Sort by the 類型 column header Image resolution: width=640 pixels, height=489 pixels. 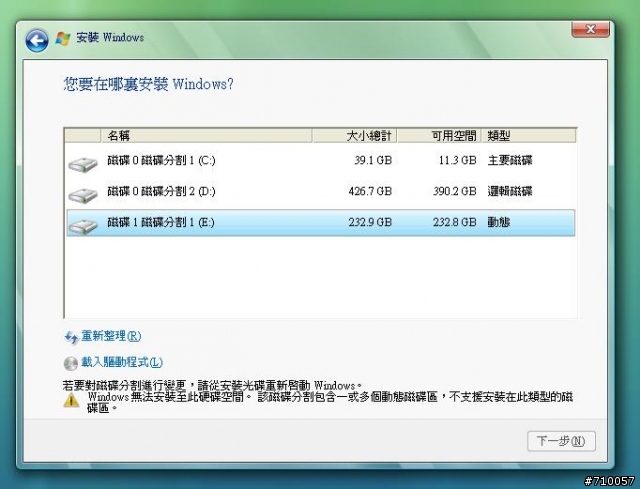pyautogui.click(x=529, y=136)
